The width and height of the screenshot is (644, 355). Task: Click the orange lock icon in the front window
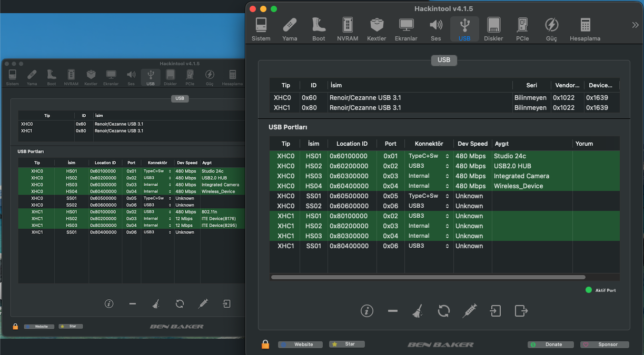pos(265,344)
